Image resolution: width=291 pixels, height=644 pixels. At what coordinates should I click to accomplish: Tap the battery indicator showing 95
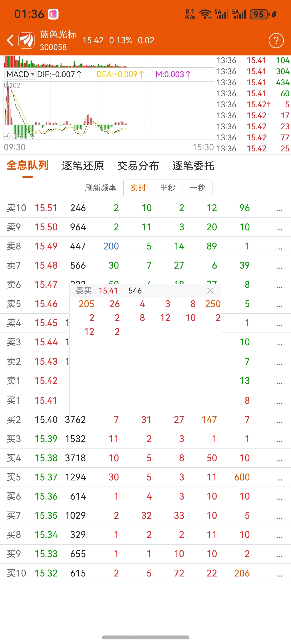pos(259,14)
